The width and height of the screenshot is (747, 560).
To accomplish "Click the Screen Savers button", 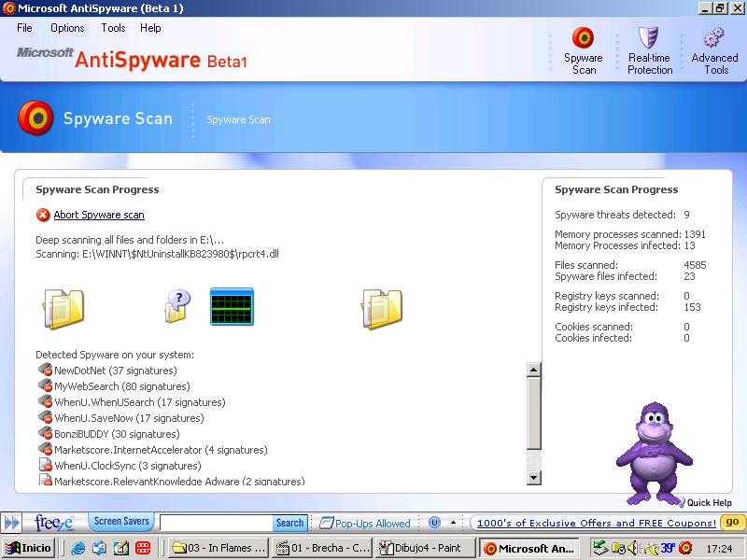I will tap(121, 522).
